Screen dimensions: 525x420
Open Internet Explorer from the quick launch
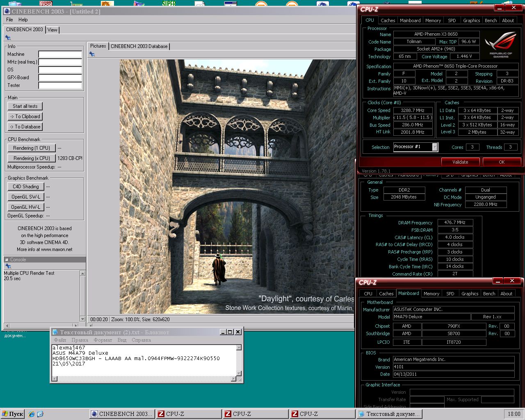(x=32, y=414)
